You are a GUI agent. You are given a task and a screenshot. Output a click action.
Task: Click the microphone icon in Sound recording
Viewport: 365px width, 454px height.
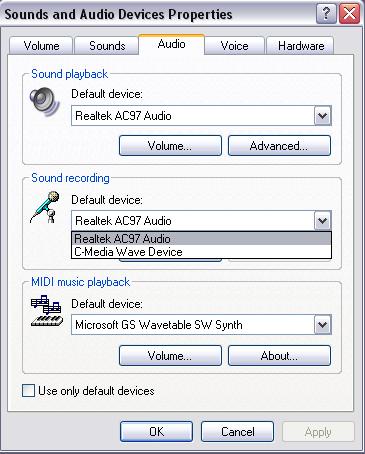45,207
